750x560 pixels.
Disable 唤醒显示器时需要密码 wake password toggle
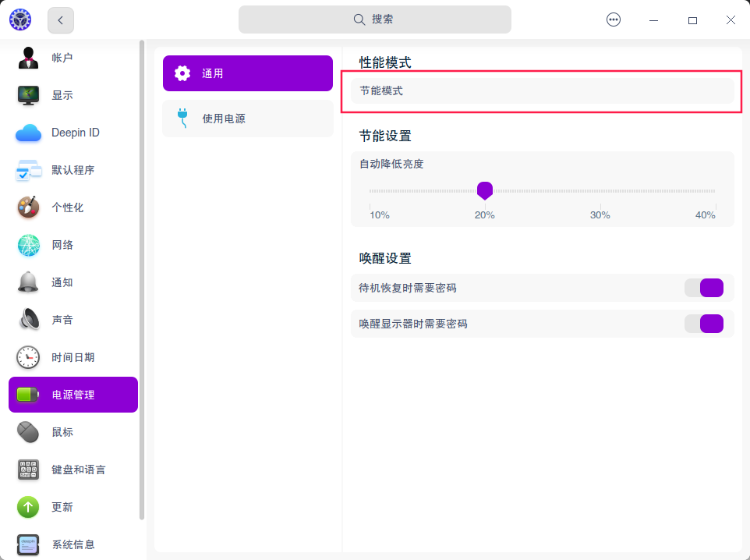[704, 324]
